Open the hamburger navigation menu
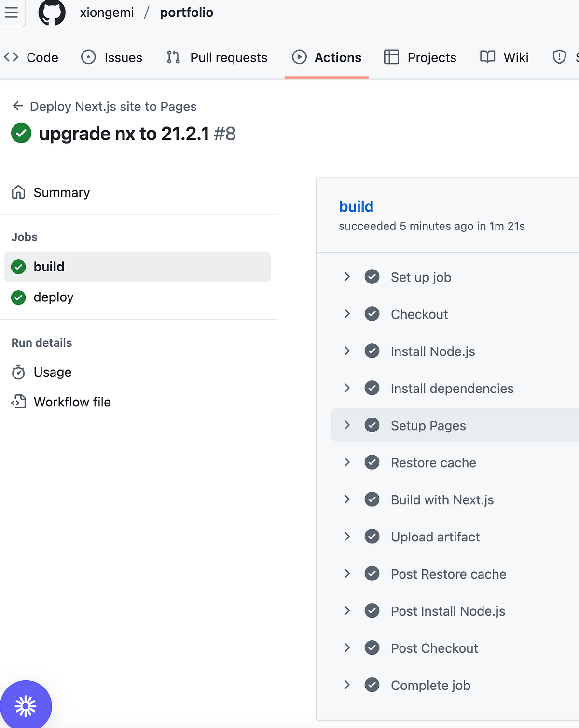 pos(12,13)
